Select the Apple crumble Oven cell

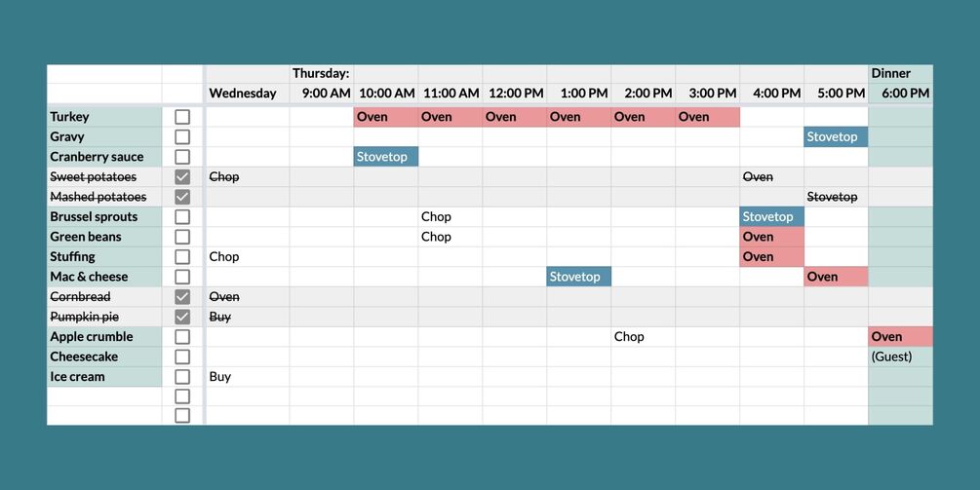pos(900,336)
